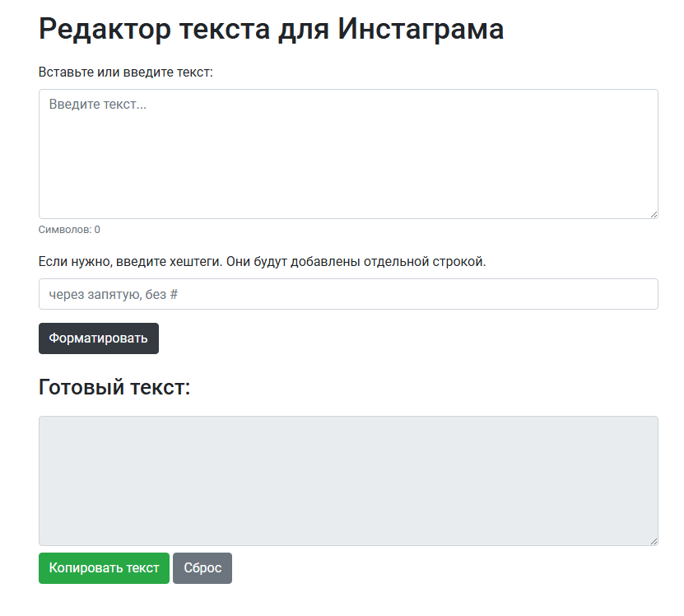The image size is (684, 616).
Task: Click the resize grip of the output textarea
Action: point(654,541)
